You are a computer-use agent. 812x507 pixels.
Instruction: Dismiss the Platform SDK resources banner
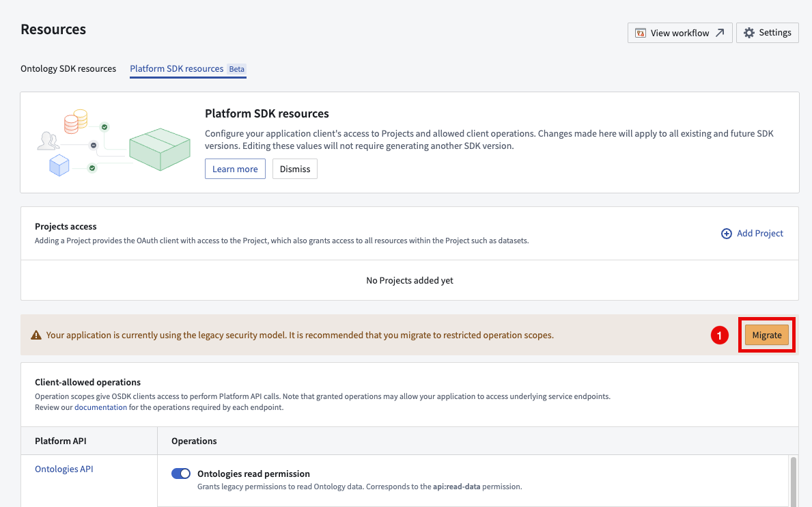point(294,169)
